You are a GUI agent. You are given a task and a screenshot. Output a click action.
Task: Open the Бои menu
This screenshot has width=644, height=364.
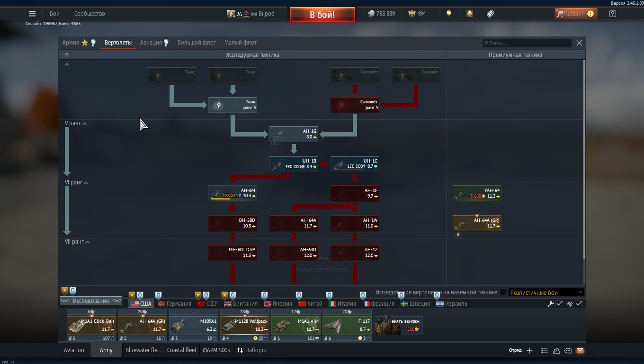[x=54, y=14]
